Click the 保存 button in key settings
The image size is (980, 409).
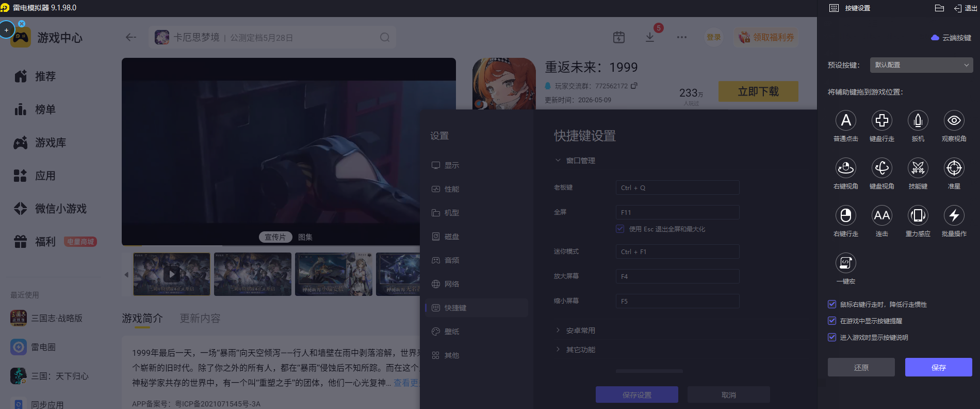click(939, 368)
